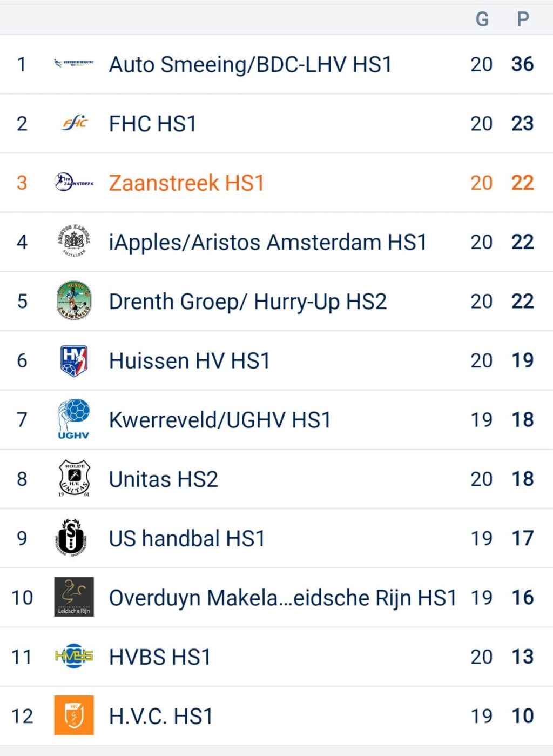Tap the FHC club logo

75,123
